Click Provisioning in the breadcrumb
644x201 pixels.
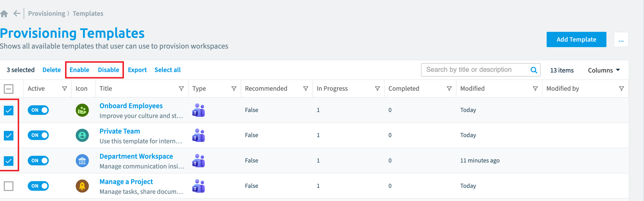click(x=47, y=14)
